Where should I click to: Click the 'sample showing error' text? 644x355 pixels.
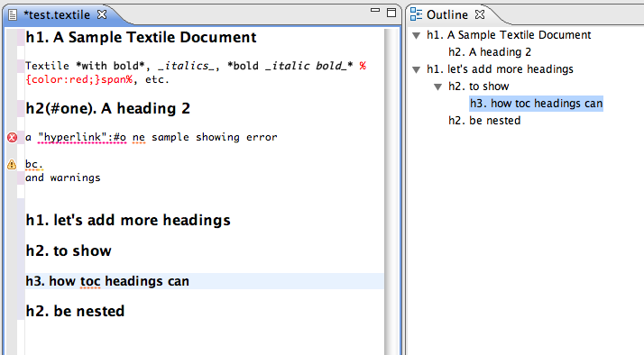point(215,138)
